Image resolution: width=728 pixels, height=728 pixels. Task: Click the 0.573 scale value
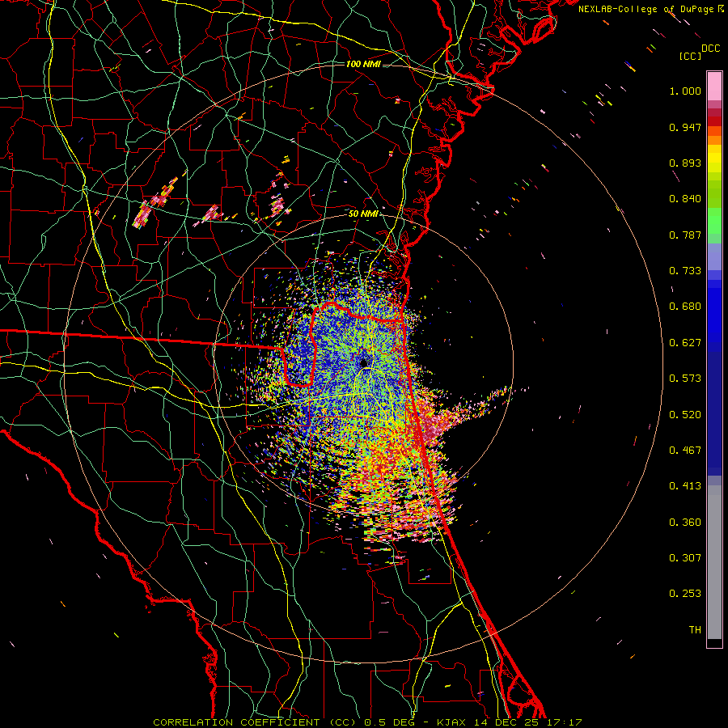click(685, 379)
